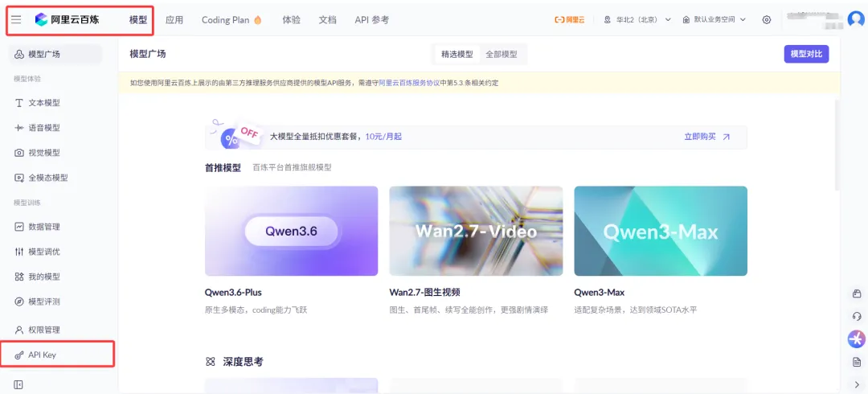Click the Qwen3.6 card image
Screen dimensions: 868x394
point(291,231)
